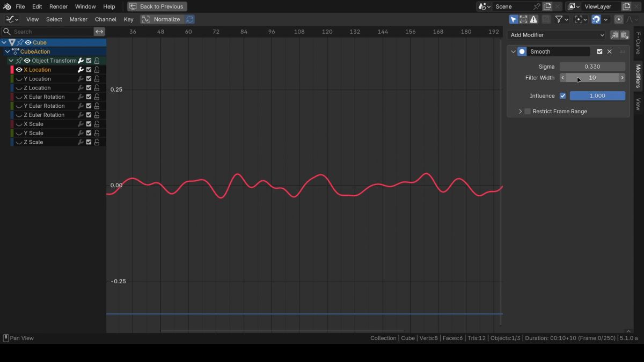This screenshot has width=644, height=362.
Task: Uncheck the X Euler Rotation mute checkbox
Action: tap(89, 97)
